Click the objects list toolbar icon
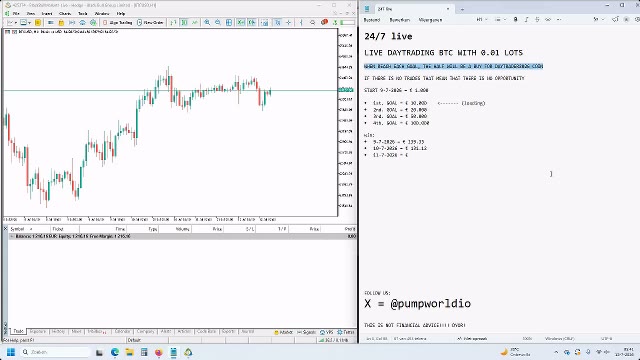640x360 pixels. tap(278, 22)
